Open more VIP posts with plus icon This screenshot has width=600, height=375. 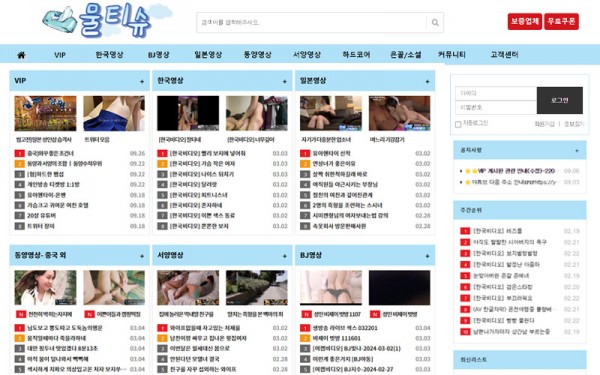tap(142, 82)
